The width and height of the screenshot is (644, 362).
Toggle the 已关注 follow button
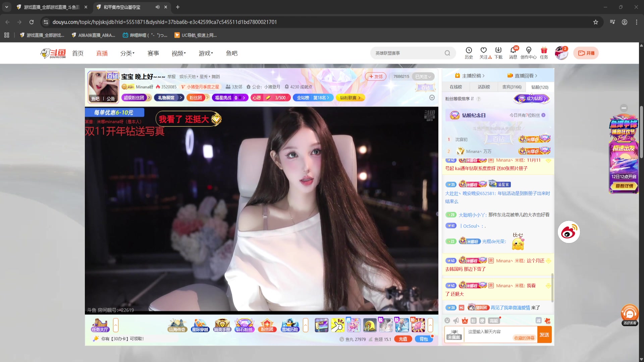click(x=423, y=77)
